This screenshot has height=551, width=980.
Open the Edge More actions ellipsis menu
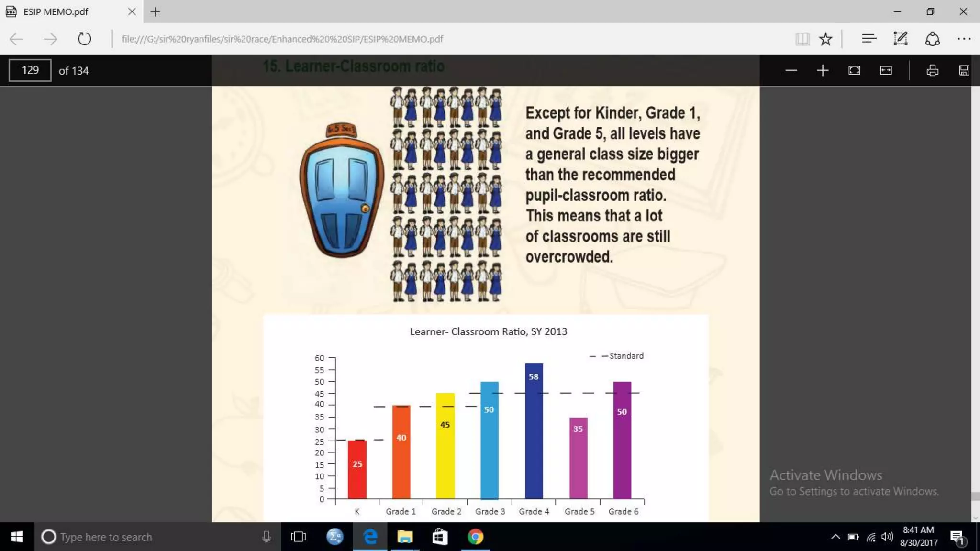point(964,39)
